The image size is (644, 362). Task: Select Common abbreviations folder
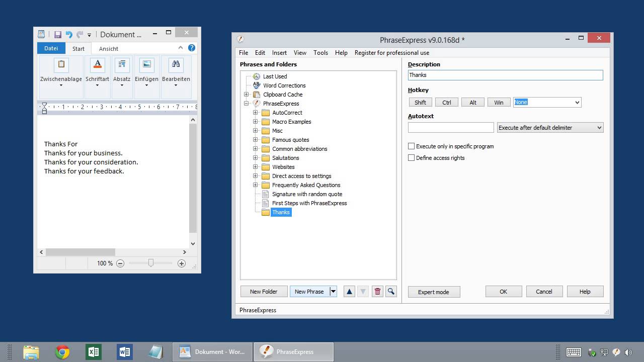[x=299, y=149]
